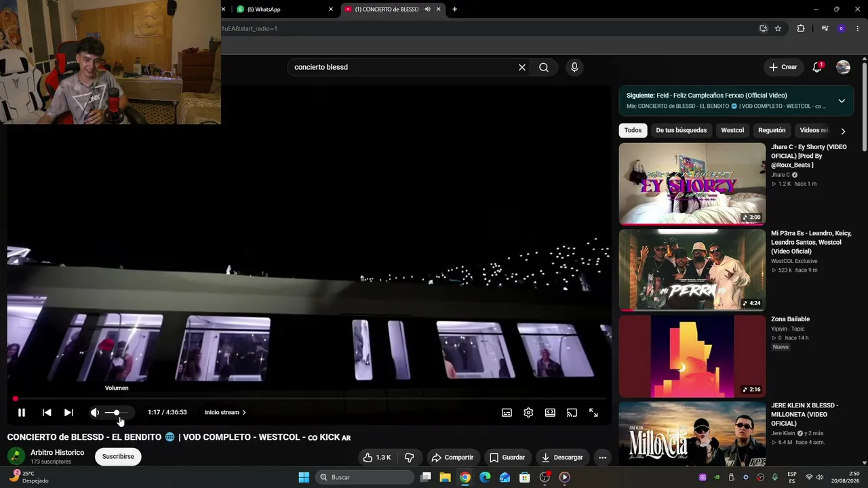The height and width of the screenshot is (488, 868).
Task: Submit the search with the magnifier button
Action: [x=544, y=67]
